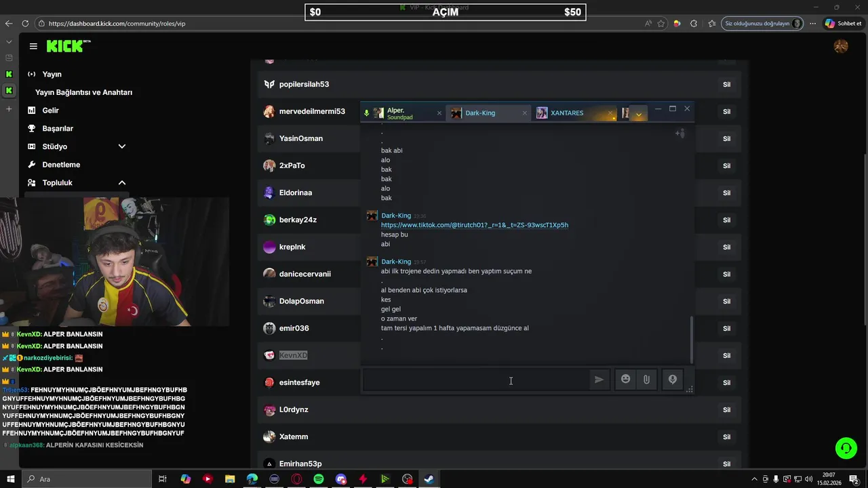Close the Alper. chat tab
Viewport: 868px width, 488px height.
coord(439,113)
